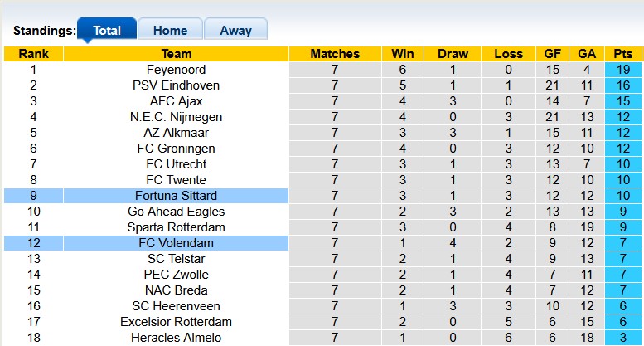The width and height of the screenshot is (644, 346).
Task: Click the highlighted FC Volendam row
Action: tap(176, 243)
